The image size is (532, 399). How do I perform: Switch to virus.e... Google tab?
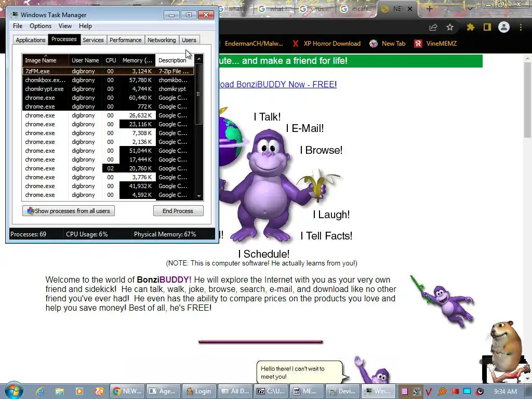click(315, 9)
